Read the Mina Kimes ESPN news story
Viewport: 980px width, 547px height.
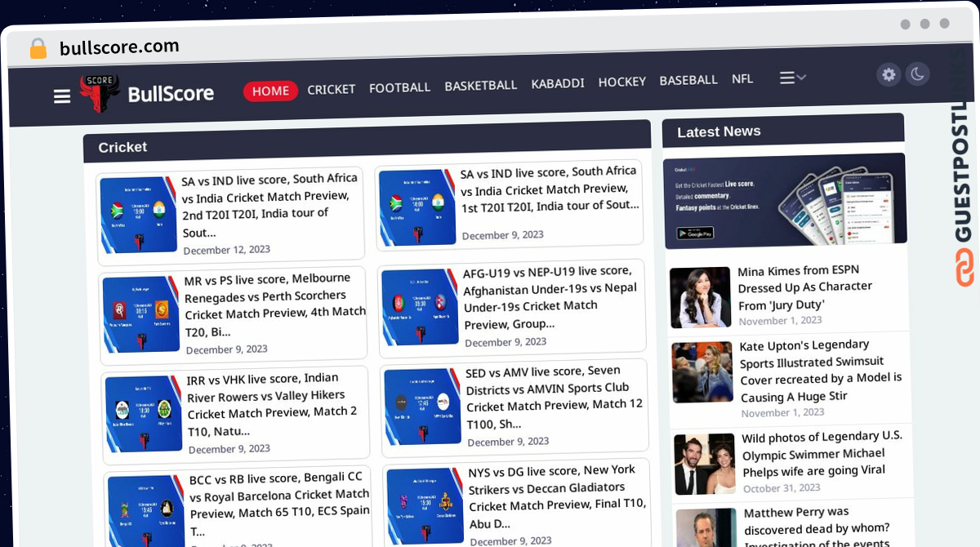pyautogui.click(x=805, y=287)
